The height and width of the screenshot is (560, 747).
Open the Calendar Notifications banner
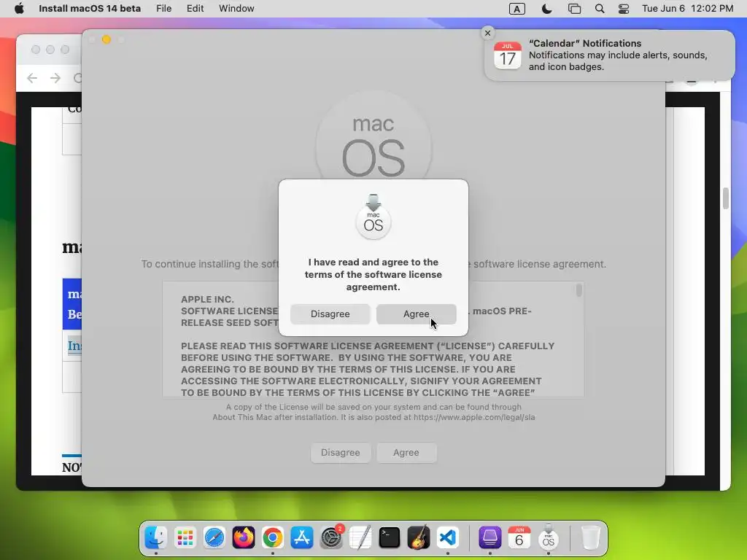(x=609, y=55)
